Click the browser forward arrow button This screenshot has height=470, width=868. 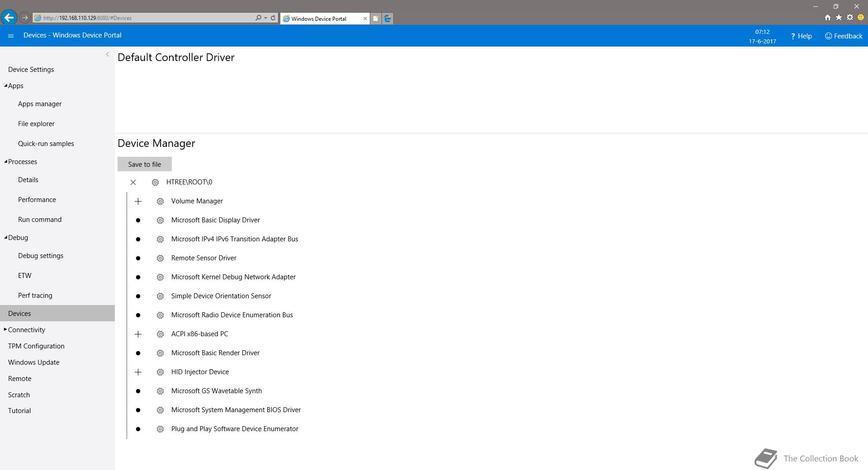pyautogui.click(x=25, y=18)
